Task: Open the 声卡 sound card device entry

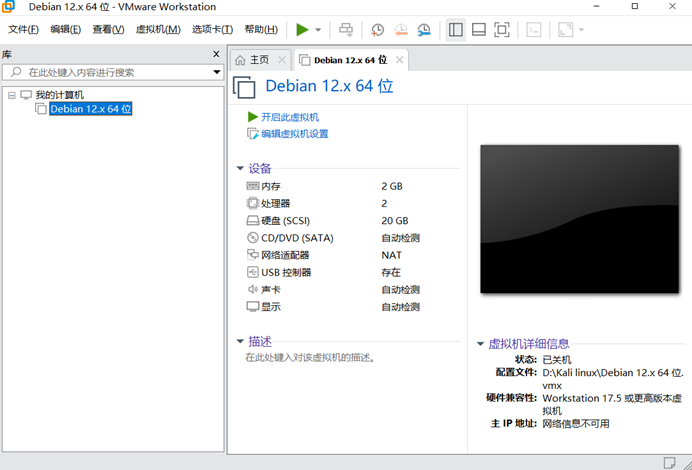Action: coord(271,290)
